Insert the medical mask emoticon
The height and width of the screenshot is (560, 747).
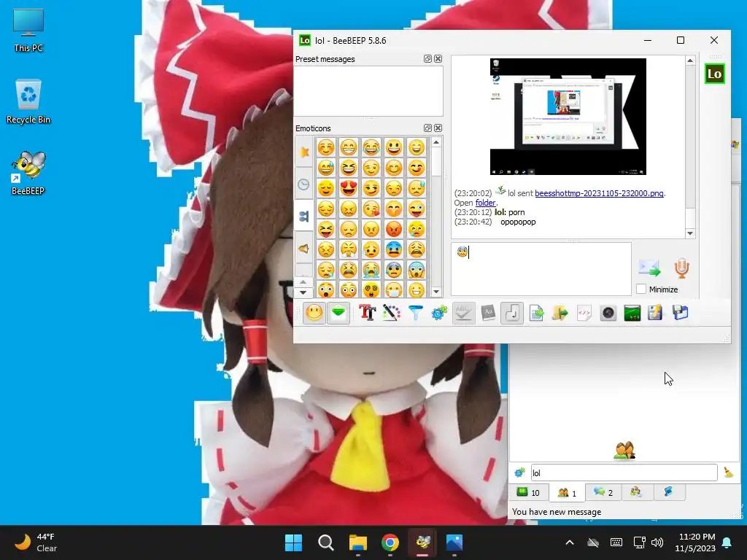click(393, 289)
